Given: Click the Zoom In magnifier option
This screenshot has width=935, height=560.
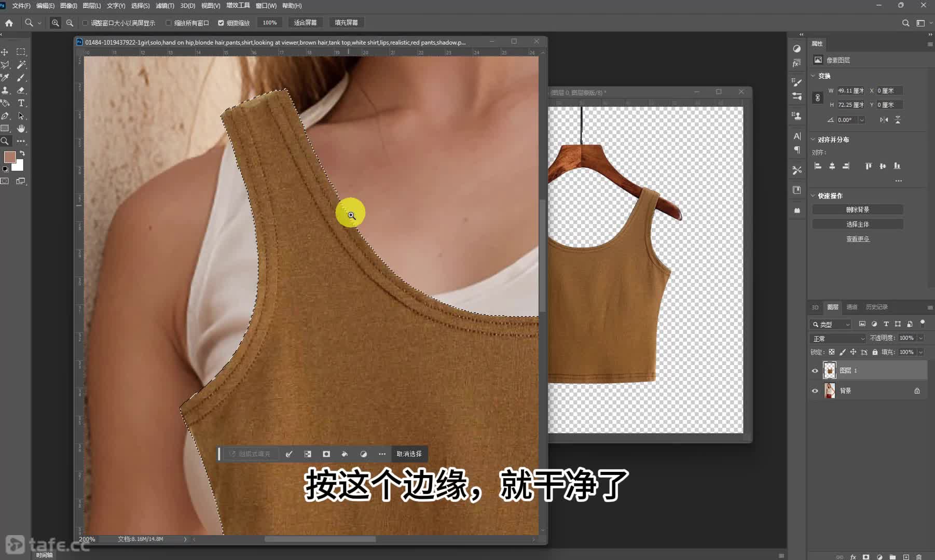Looking at the screenshot, I should (55, 23).
